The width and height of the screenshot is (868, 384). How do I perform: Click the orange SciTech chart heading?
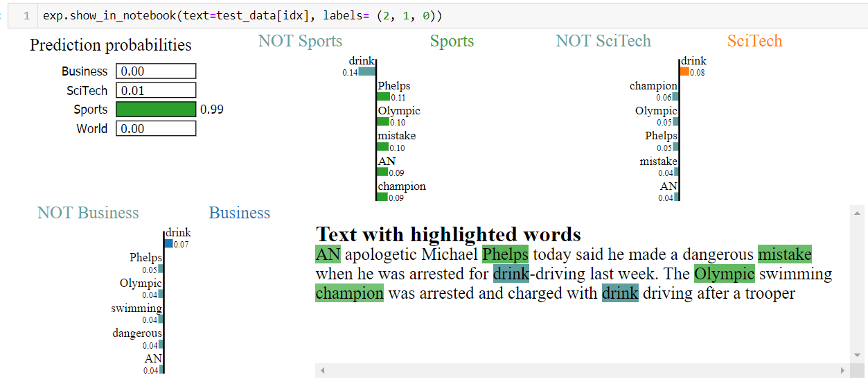coord(754,41)
